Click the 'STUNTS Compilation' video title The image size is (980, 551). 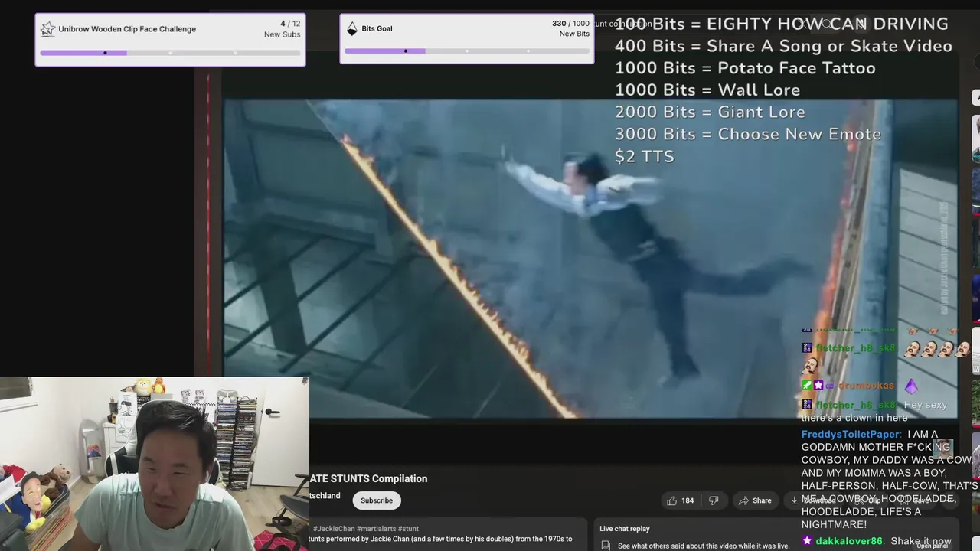pos(369,478)
